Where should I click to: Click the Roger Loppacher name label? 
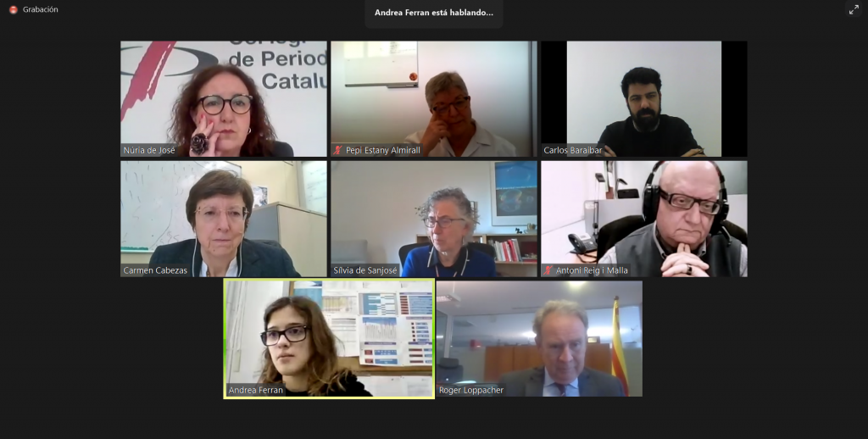[471, 391]
